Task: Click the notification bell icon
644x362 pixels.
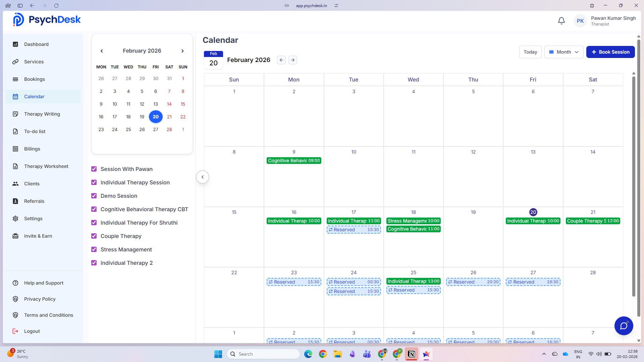Action: [x=561, y=20]
